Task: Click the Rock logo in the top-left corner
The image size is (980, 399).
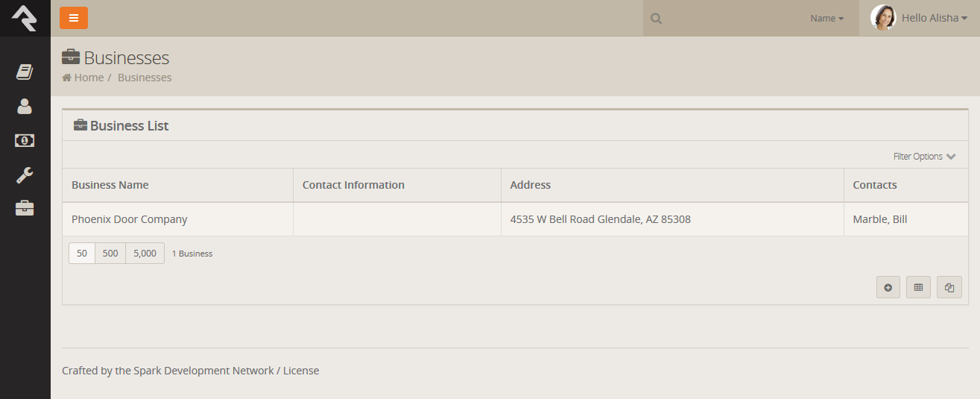Action: (x=25, y=18)
